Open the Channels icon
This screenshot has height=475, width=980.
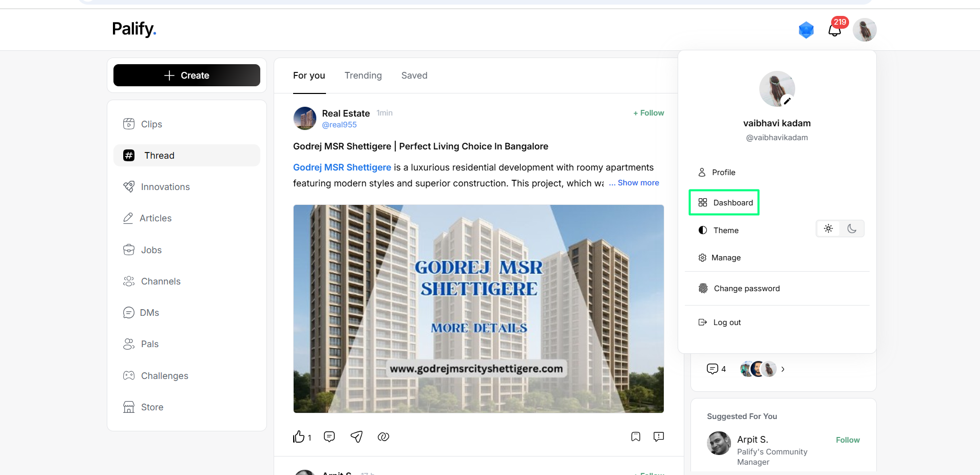click(x=129, y=281)
